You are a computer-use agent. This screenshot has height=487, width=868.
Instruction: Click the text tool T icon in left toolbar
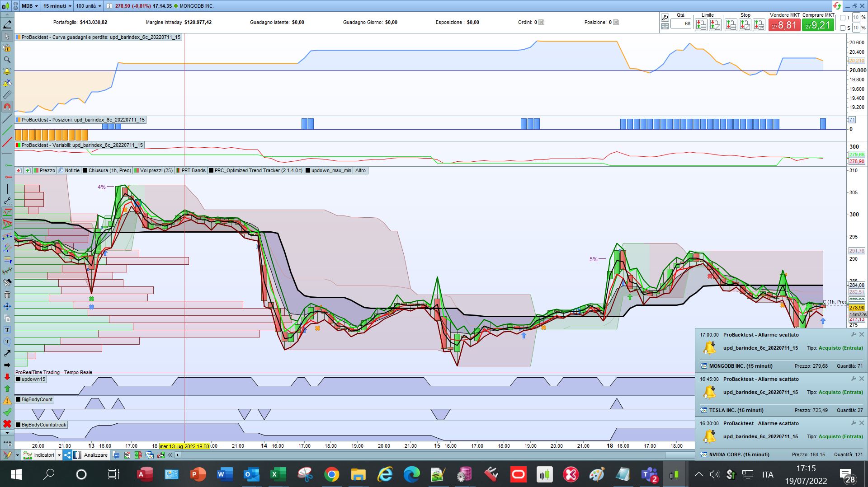(x=7, y=330)
